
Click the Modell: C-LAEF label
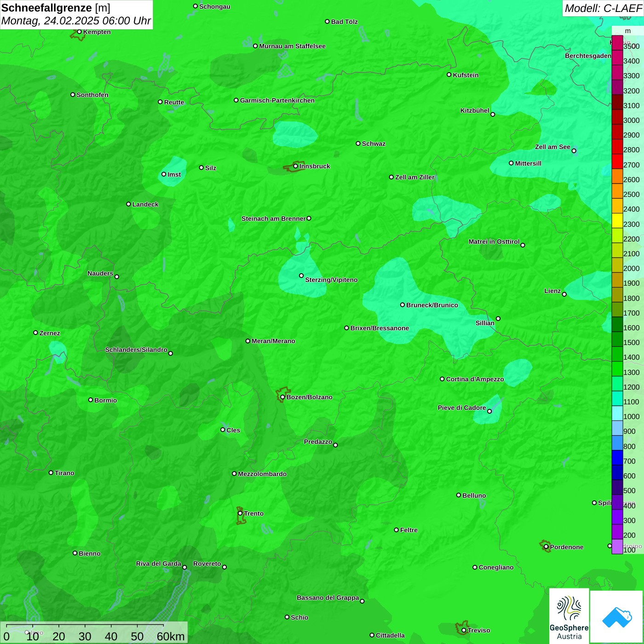pos(603,8)
